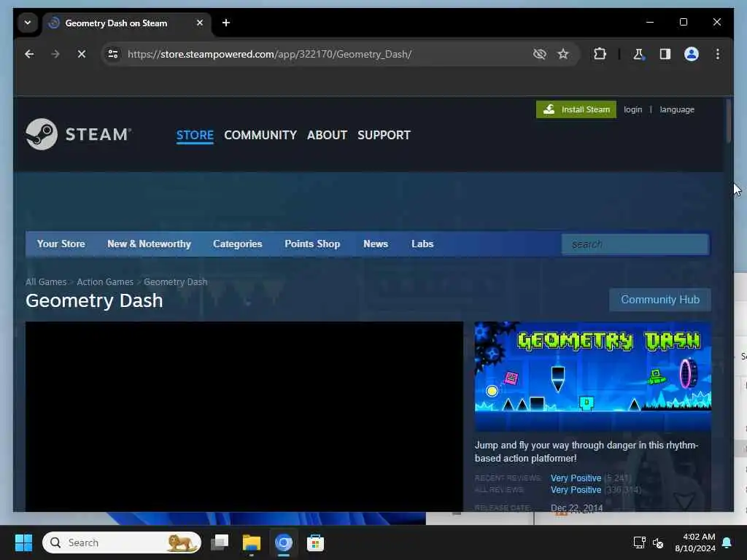Viewport: 747px width, 560px height.
Task: Bookmark this page with the star icon
Action: pos(563,54)
